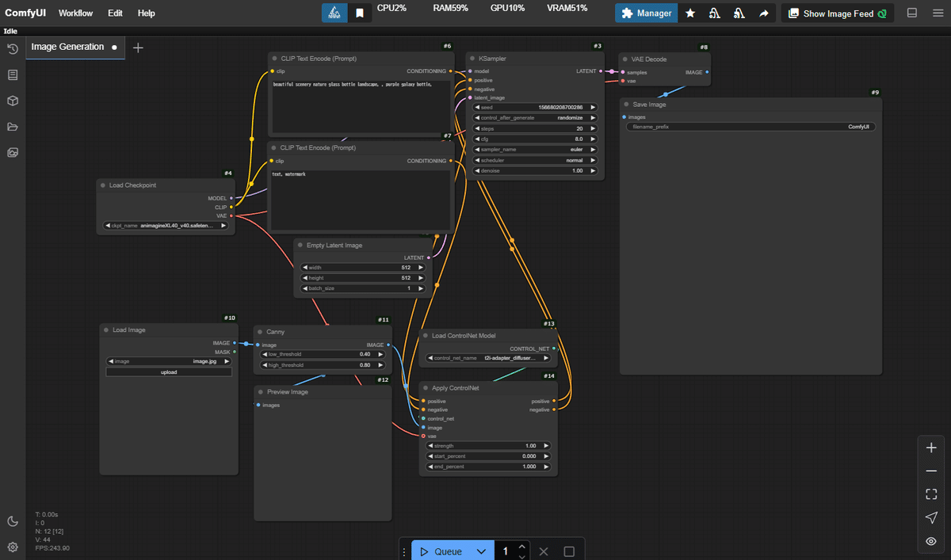
Task: Toggle the theme with the moon icon
Action: click(x=13, y=520)
